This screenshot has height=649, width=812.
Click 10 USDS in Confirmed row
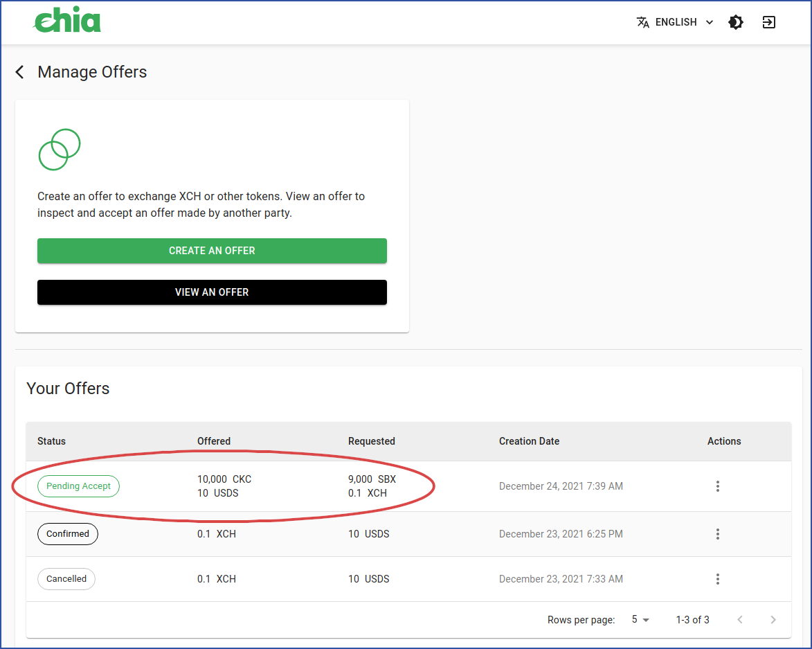(369, 534)
